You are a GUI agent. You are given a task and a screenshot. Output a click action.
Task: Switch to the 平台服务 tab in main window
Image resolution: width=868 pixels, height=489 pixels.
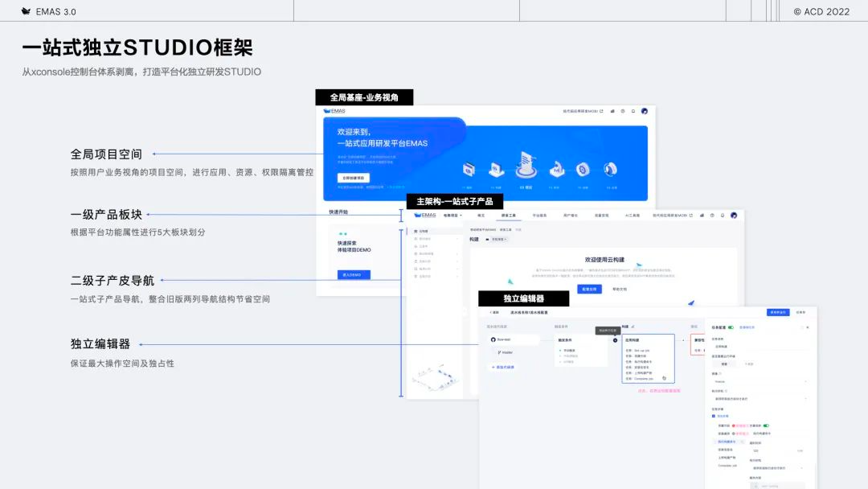coord(539,216)
